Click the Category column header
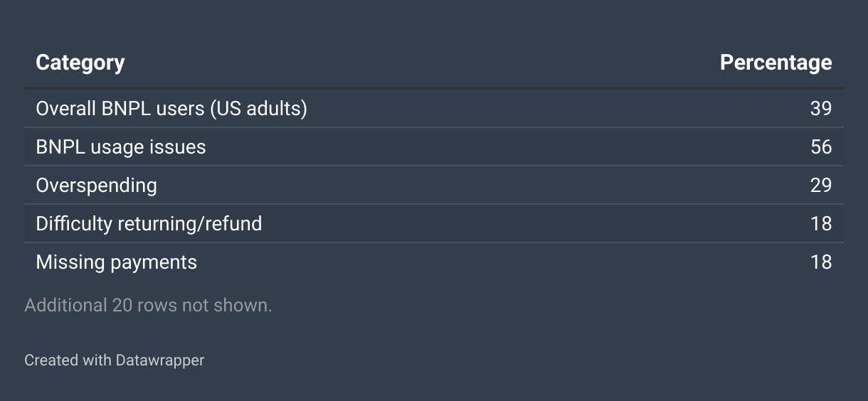Screen dimensions: 868x401 [80, 63]
